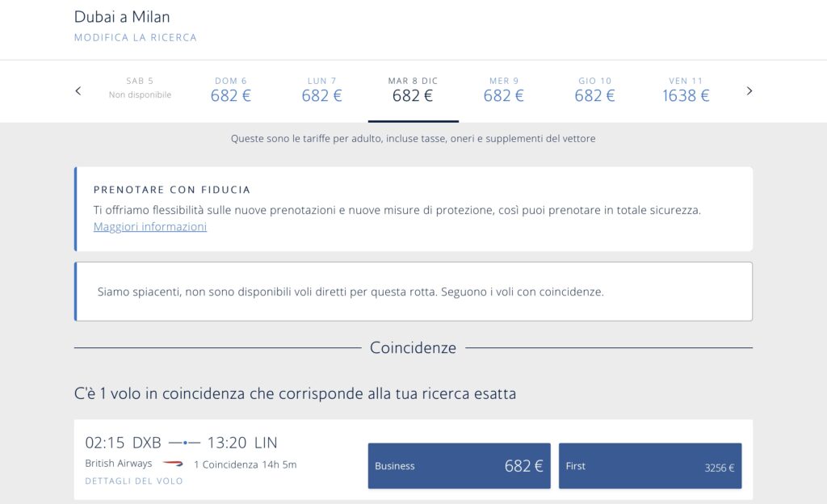Open Maggiori informazioni link
This screenshot has width=827, height=504.
(x=149, y=227)
